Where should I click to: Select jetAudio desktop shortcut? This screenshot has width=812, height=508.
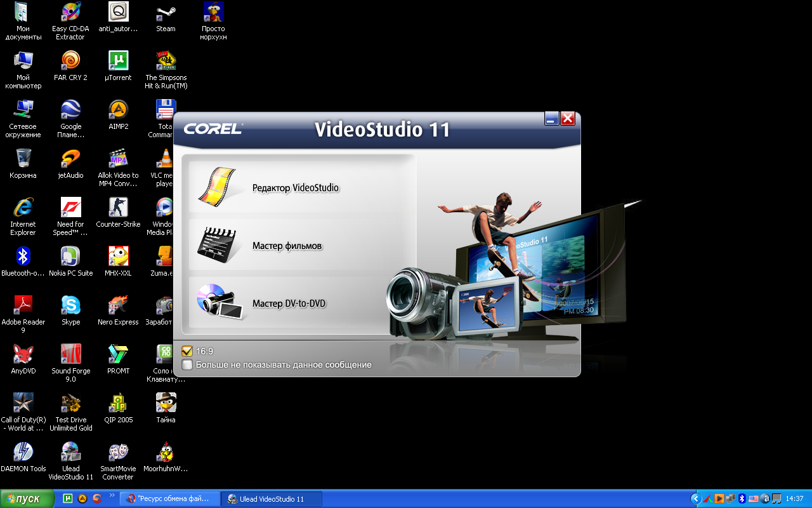pos(70,164)
